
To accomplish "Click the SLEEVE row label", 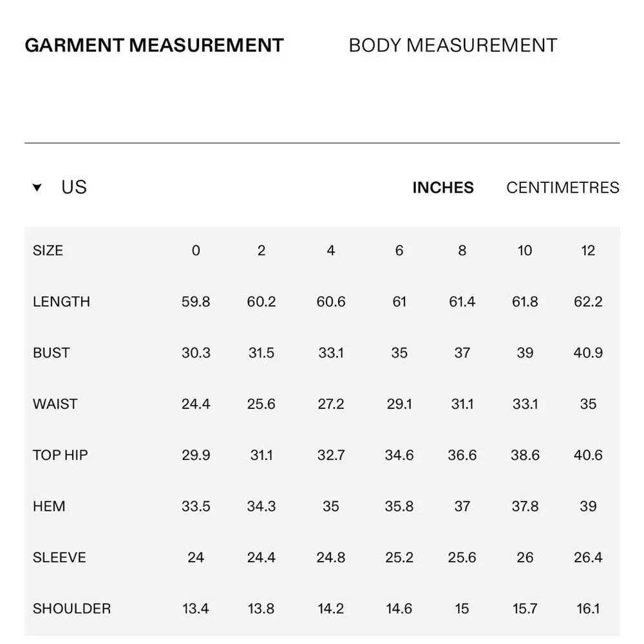I will [59, 558].
